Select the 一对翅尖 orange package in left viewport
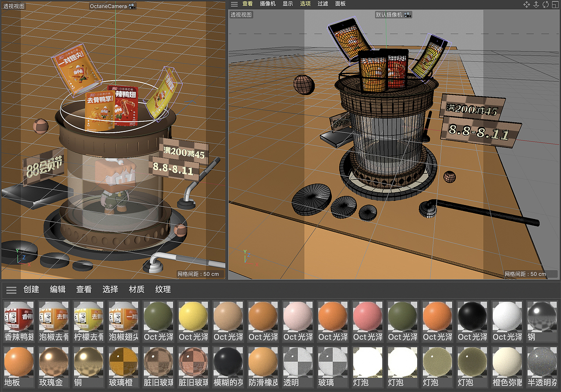 [76, 70]
